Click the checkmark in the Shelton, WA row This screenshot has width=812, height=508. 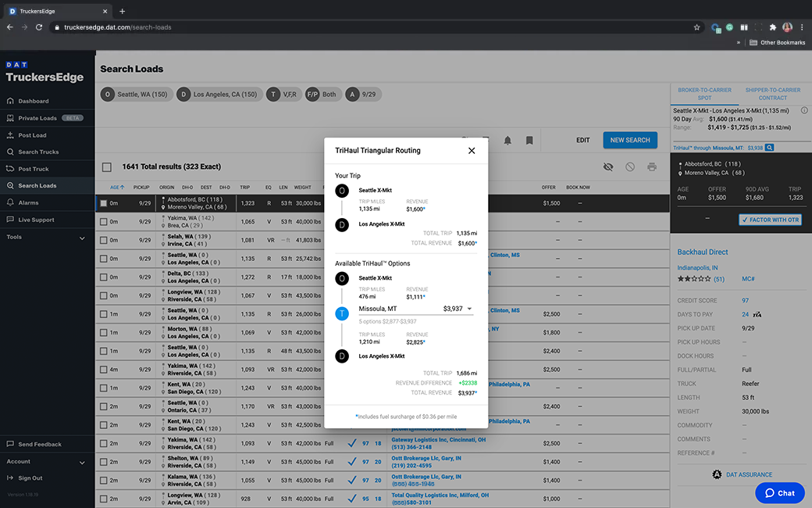pos(351,462)
